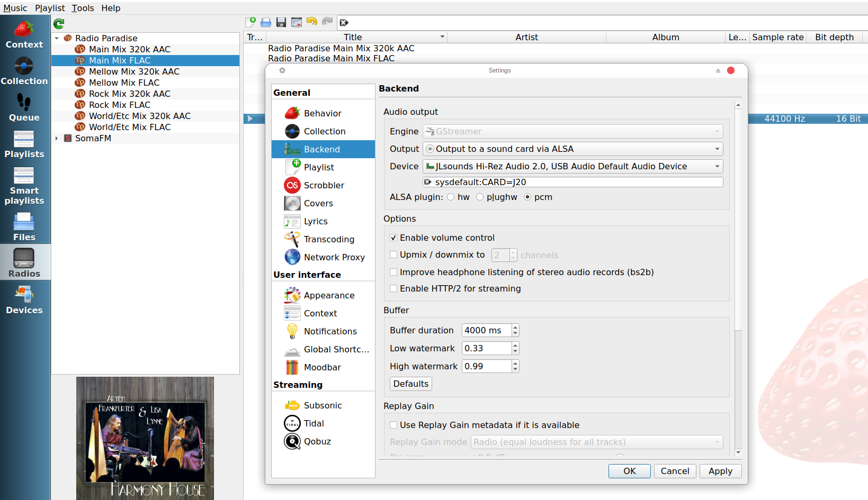
Task: Open the Replay Gain mode dropdown
Action: click(x=597, y=442)
